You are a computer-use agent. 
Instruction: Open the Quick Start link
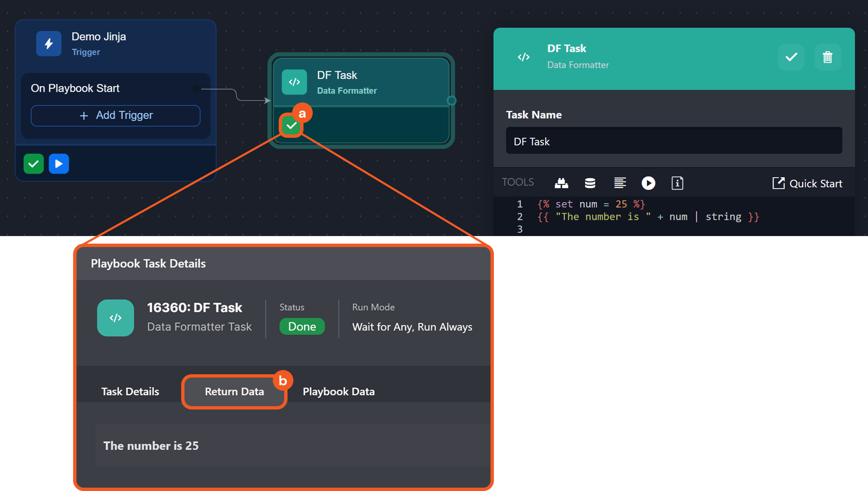tap(807, 184)
